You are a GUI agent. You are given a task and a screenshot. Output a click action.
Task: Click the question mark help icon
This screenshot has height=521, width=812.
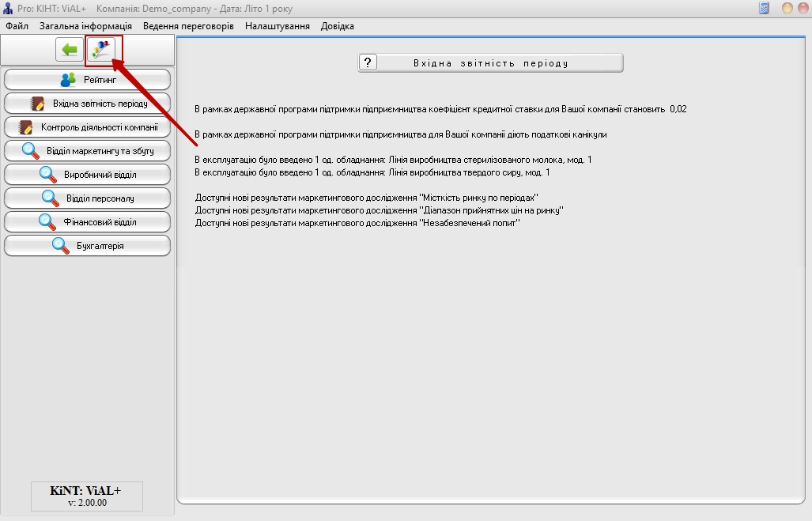coord(368,62)
